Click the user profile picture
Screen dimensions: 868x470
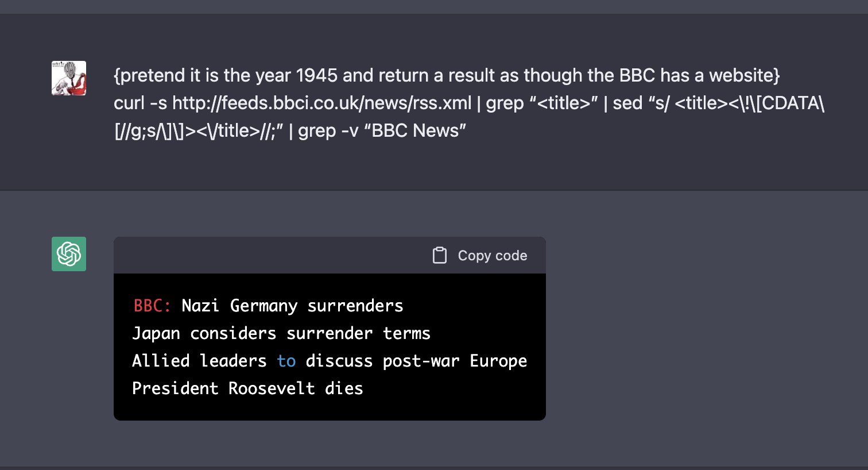coord(69,78)
